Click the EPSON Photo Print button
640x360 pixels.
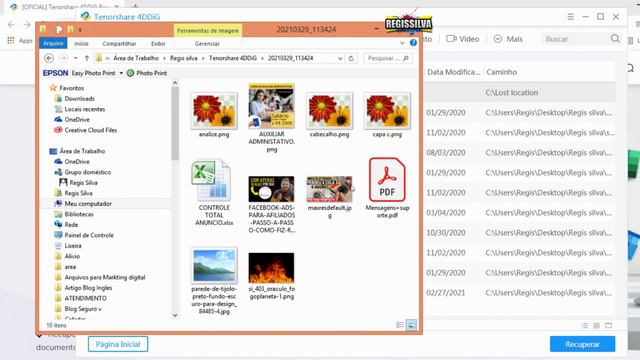point(147,73)
